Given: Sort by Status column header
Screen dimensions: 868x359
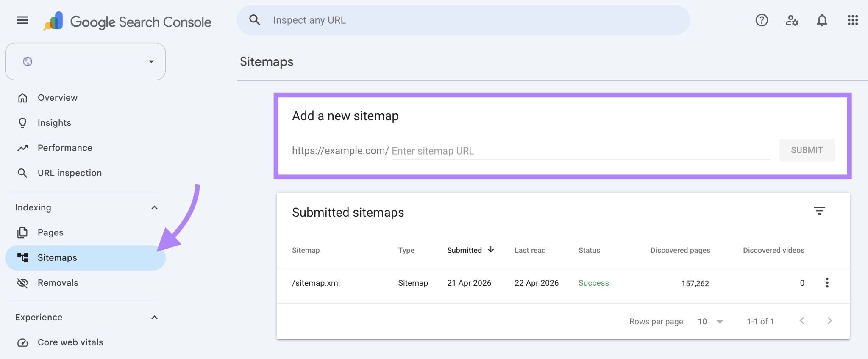Looking at the screenshot, I should point(589,250).
